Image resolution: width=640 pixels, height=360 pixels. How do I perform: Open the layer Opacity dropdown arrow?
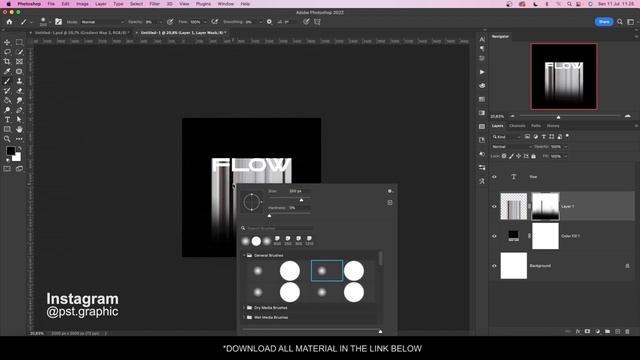(x=565, y=147)
